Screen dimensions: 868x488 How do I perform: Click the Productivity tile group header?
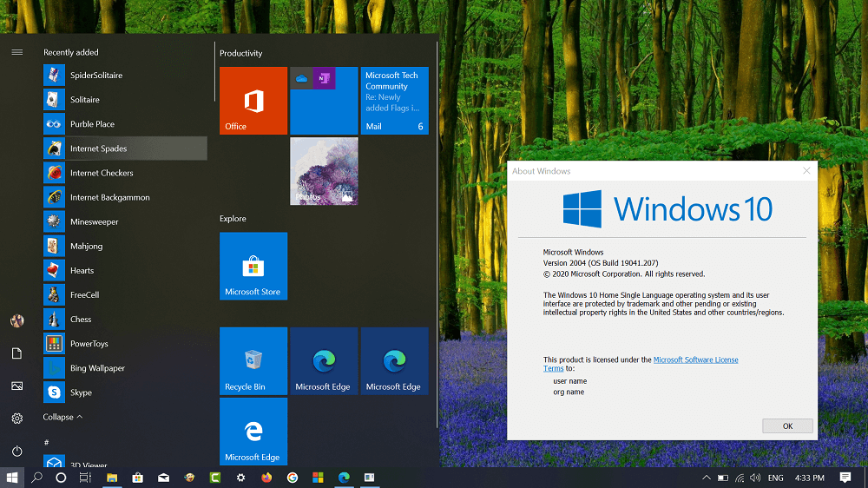[240, 53]
